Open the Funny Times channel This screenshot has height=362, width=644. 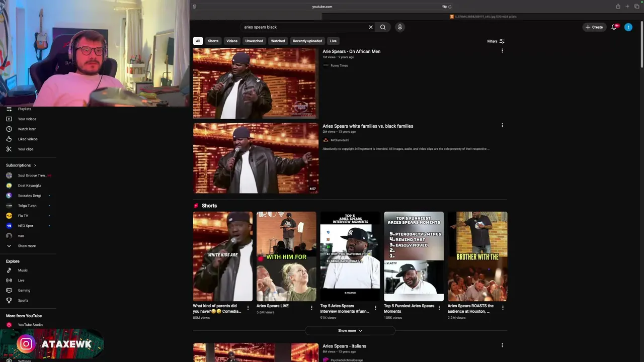point(339,65)
